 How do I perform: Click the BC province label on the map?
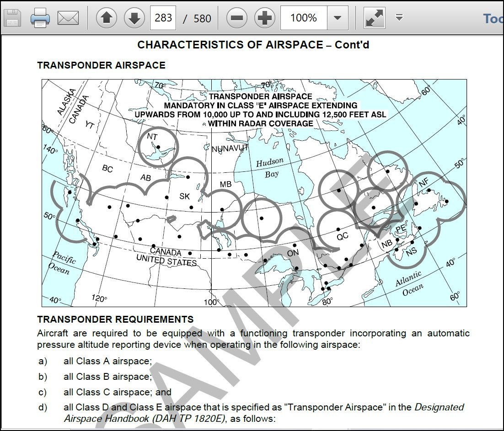tap(107, 168)
